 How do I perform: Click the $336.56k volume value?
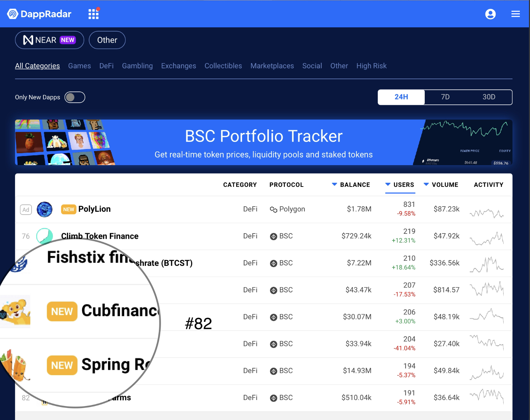[x=444, y=263]
